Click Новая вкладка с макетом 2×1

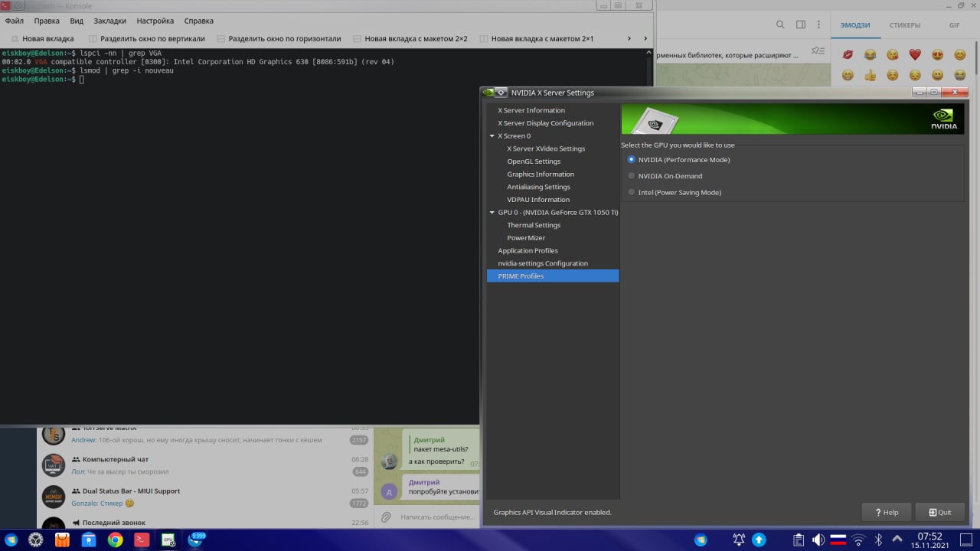(537, 38)
